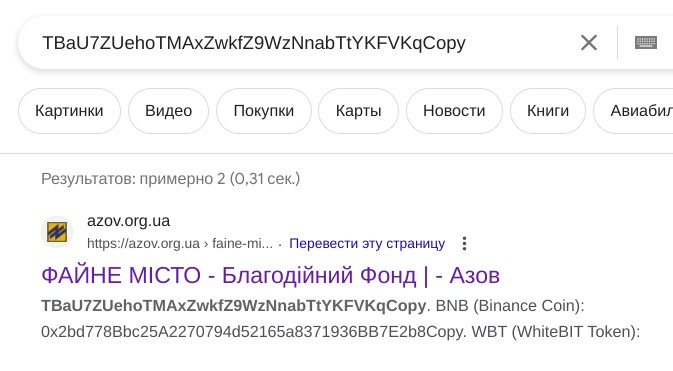Open the ФАЙНЕ МІСТО result title
Viewport: 673px width, 371px height.
(270, 275)
